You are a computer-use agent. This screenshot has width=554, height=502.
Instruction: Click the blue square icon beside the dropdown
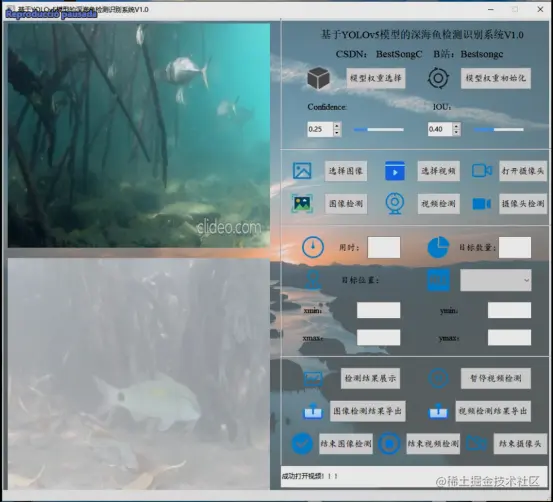pos(438,280)
